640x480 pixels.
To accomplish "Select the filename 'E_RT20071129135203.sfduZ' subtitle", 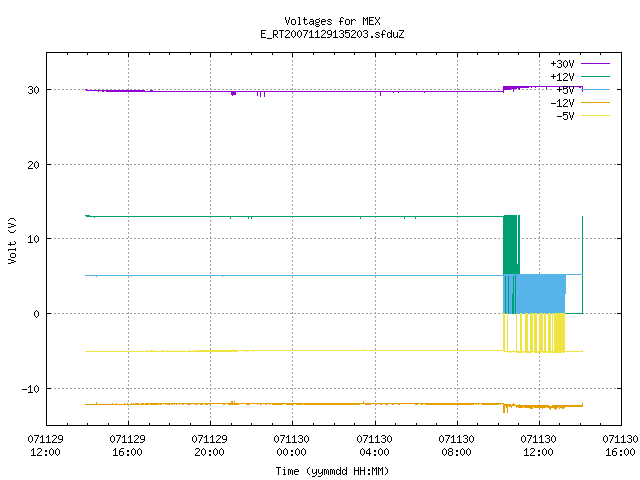I will [332, 34].
